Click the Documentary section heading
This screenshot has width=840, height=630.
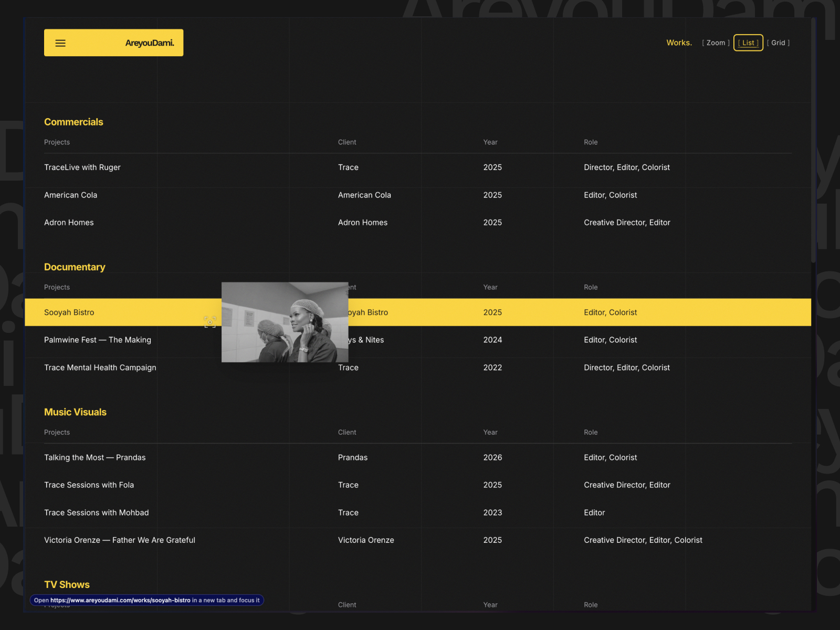pyautogui.click(x=75, y=267)
